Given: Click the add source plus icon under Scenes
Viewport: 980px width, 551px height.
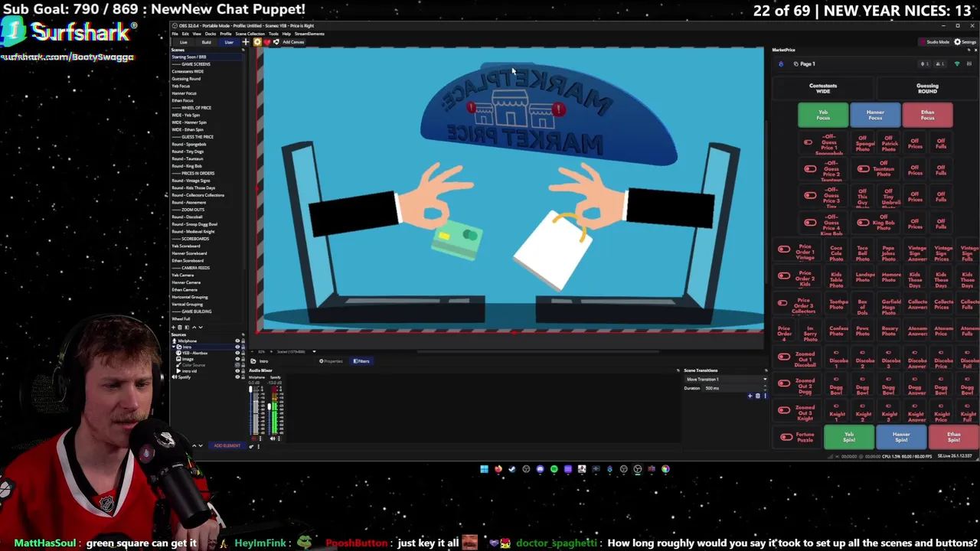Looking at the screenshot, I should [x=173, y=328].
